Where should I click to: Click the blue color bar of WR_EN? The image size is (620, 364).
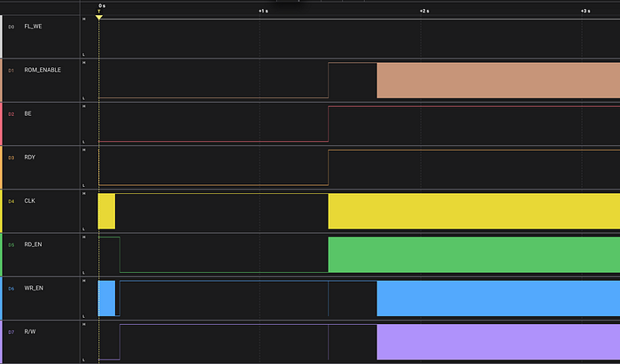(x=1, y=298)
